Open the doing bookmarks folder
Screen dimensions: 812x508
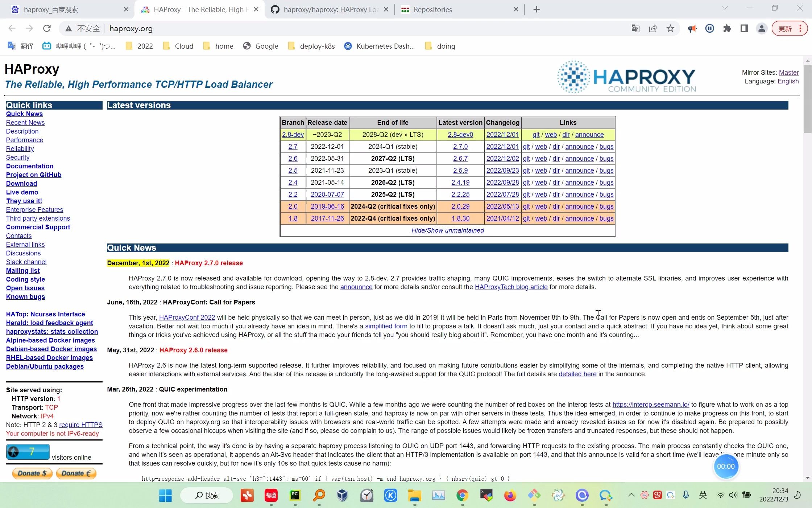(440, 46)
